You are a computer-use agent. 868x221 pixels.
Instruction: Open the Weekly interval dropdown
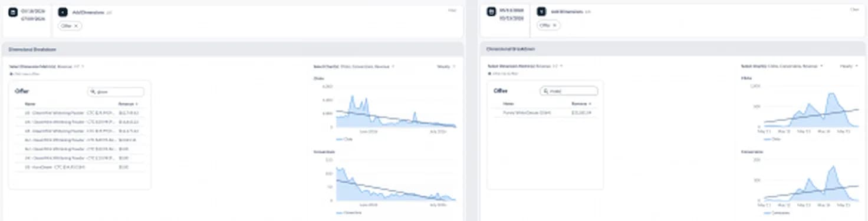pyautogui.click(x=446, y=67)
